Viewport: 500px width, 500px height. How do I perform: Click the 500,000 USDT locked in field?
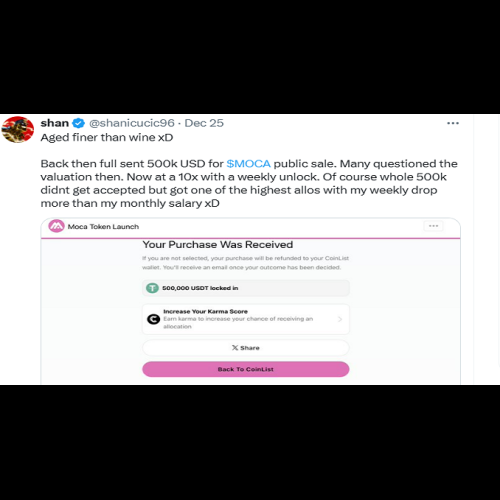[246, 288]
